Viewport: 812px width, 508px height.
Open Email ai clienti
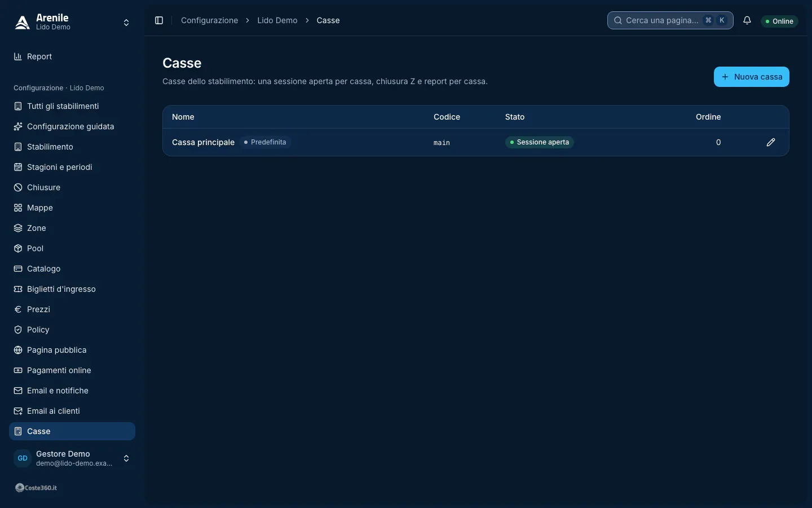[x=72, y=411]
